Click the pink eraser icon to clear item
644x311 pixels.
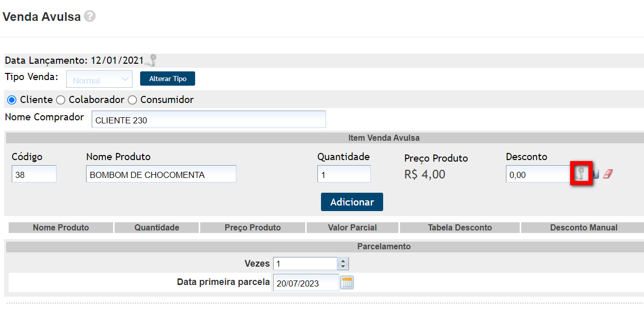[608, 174]
